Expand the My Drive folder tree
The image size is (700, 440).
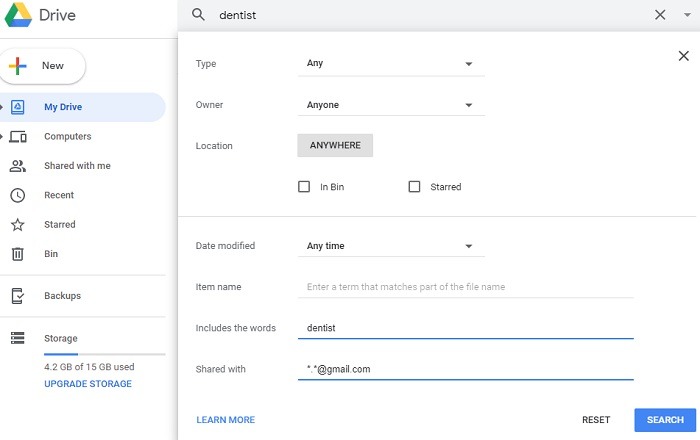tap(2, 107)
